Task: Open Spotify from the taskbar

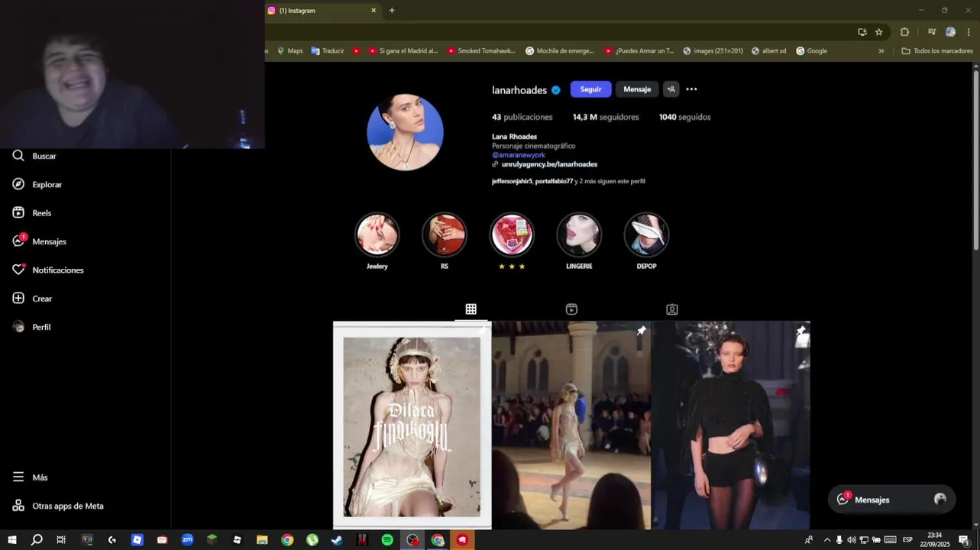Action: pos(387,540)
